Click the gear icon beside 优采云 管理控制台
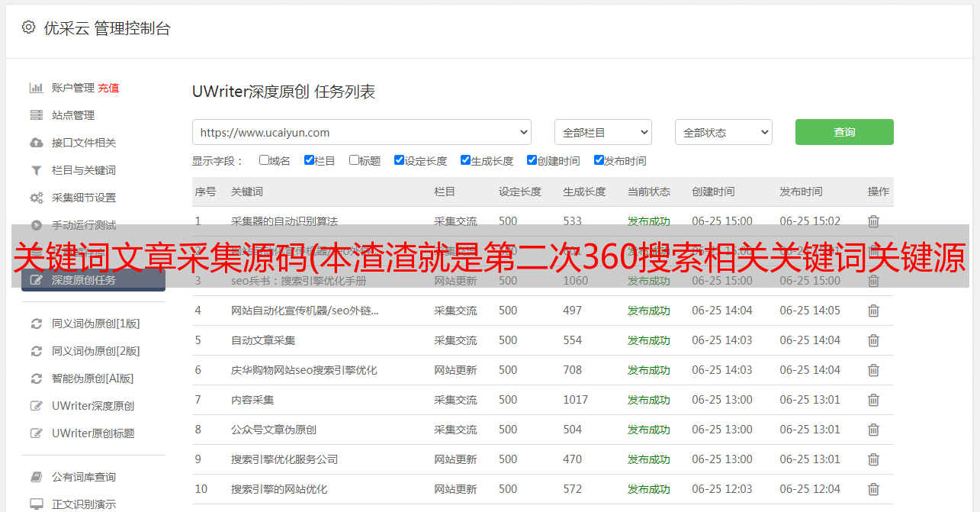 point(28,27)
